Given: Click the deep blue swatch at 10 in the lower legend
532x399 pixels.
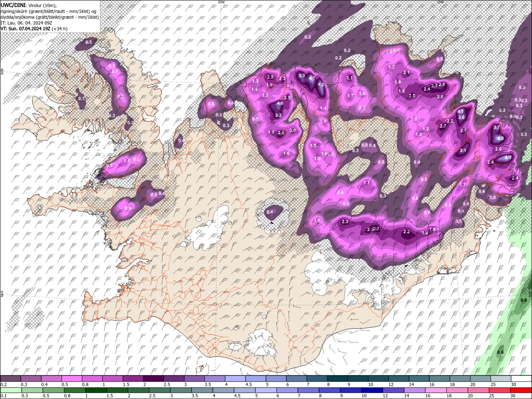Looking at the screenshot, I should tap(372, 390).
